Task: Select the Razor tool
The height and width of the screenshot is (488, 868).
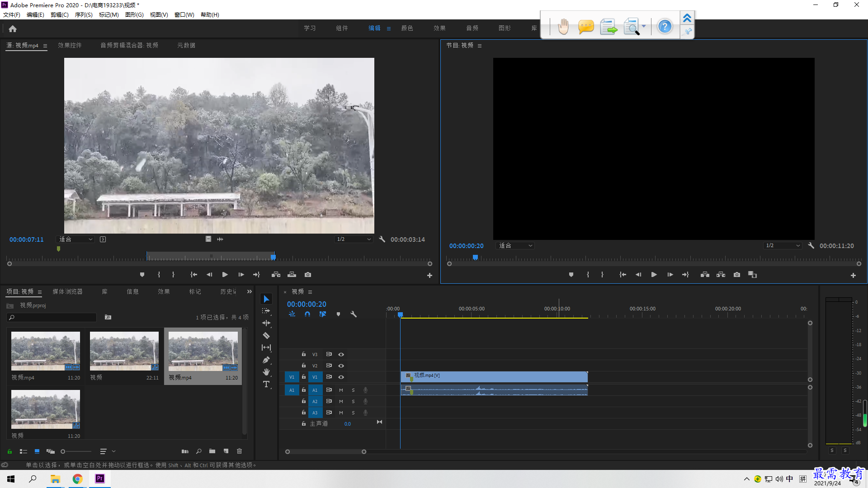Action: point(266,335)
